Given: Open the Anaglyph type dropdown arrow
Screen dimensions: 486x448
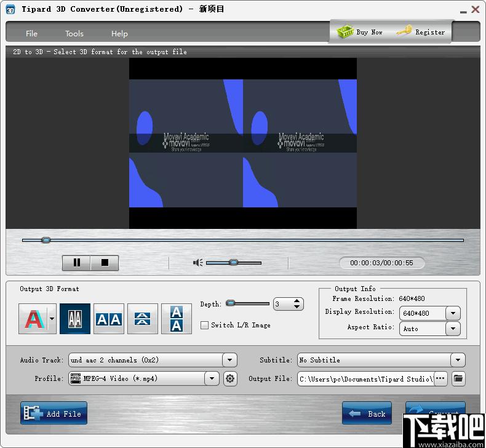Looking at the screenshot, I should coord(52,319).
